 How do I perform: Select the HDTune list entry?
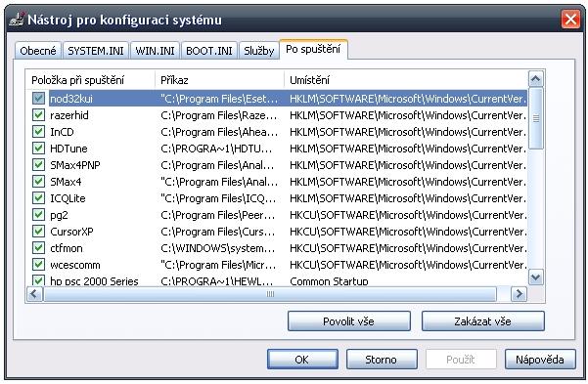(68, 149)
